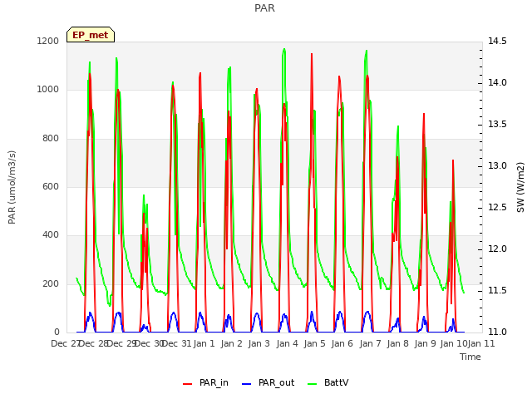Image resolution: width=532 pixels, height=399 pixels.
Task: Click the PAR_in legend entry
Action: 205,382
